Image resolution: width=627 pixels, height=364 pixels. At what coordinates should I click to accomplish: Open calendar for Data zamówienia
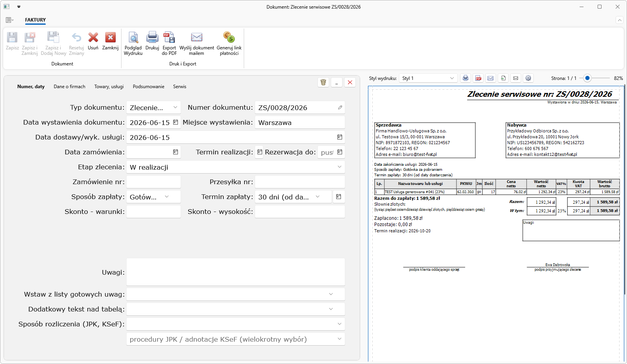pos(176,152)
